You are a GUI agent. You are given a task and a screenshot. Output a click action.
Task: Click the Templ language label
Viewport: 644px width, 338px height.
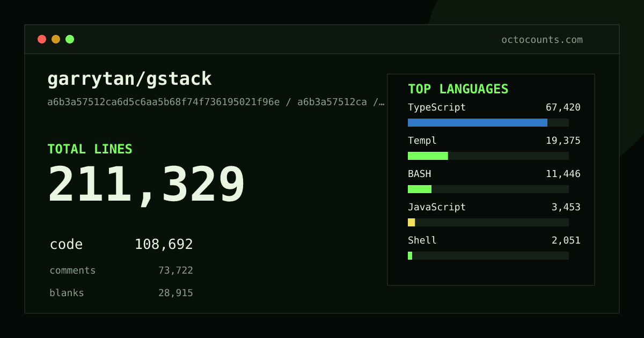422,141
